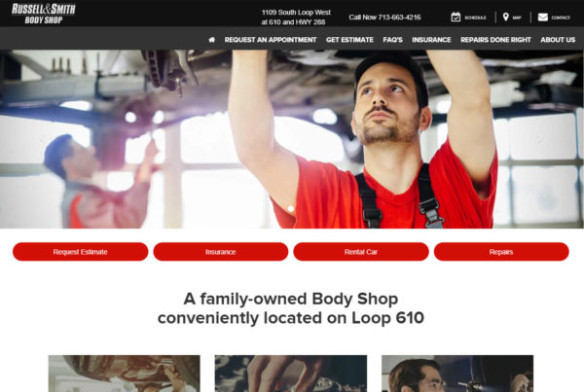Image resolution: width=584 pixels, height=392 pixels.
Task: Show previous slide with left carousel arrow
Action: pyautogui.click(x=43, y=138)
